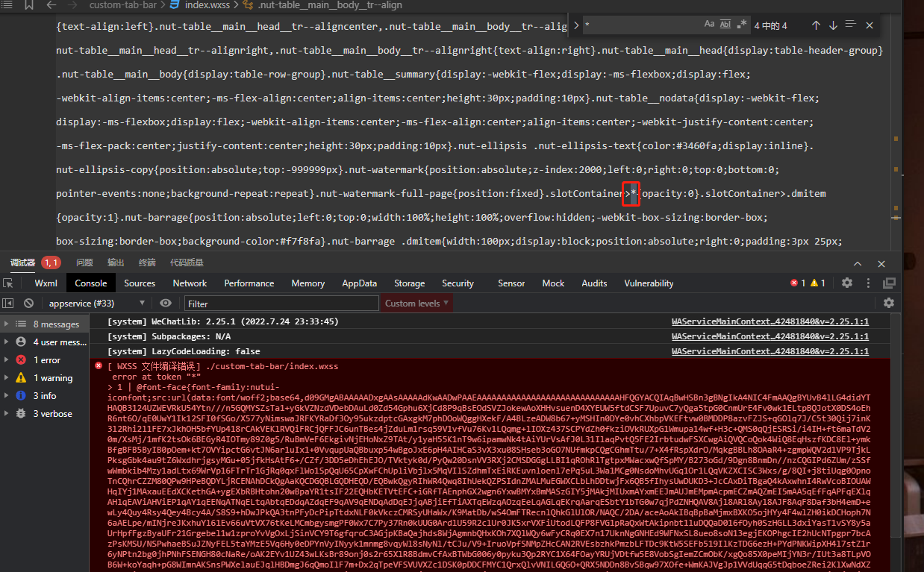
Task: Clear the console icon
Action: click(28, 304)
